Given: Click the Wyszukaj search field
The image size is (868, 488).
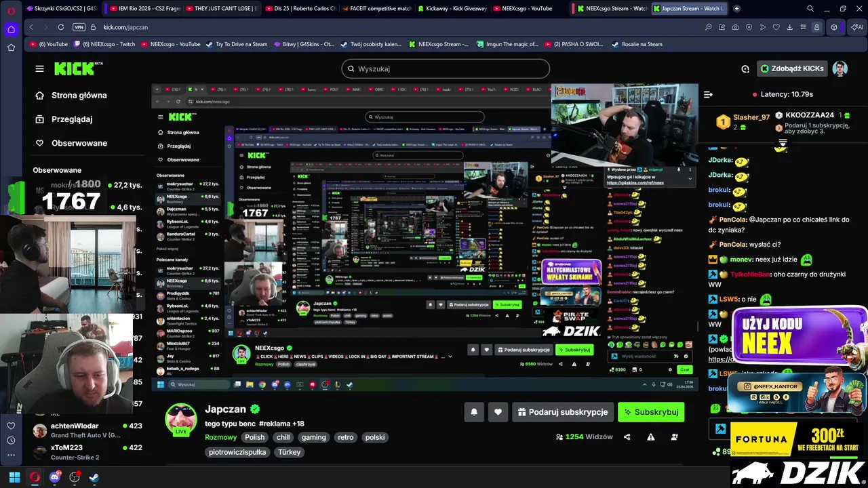Looking at the screenshot, I should 446,68.
